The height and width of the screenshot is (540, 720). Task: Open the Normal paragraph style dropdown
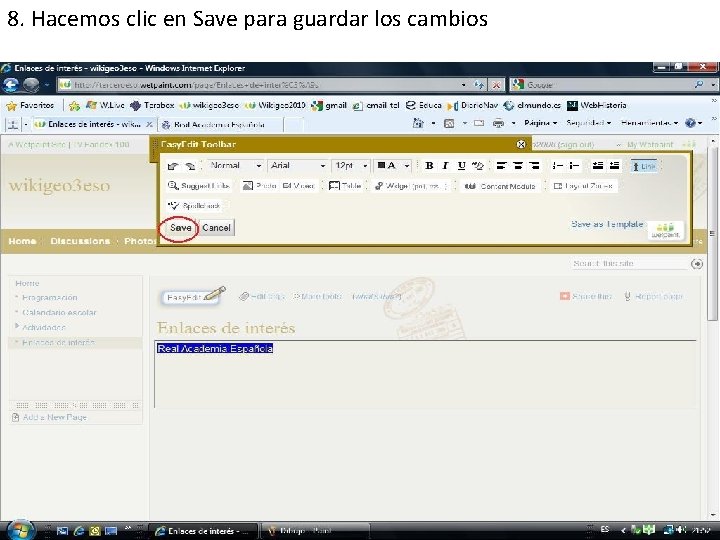pyautogui.click(x=235, y=165)
